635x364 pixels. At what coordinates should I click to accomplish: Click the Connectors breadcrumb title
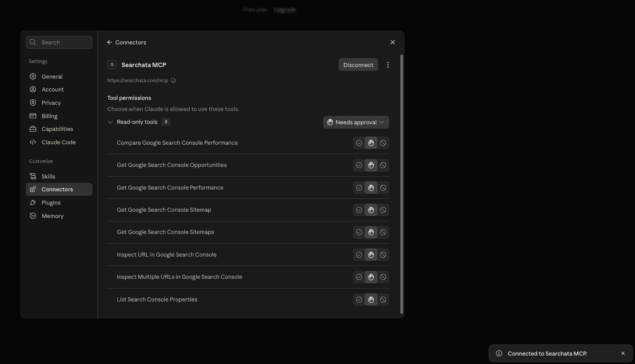131,42
